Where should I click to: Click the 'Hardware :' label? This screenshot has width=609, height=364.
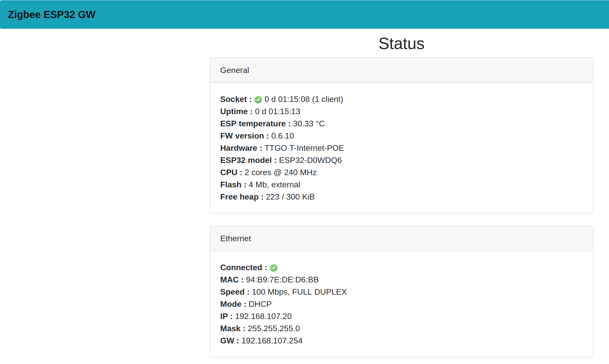point(241,148)
